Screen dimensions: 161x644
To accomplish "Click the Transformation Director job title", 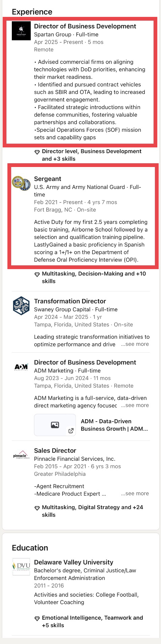I will 70,301.
